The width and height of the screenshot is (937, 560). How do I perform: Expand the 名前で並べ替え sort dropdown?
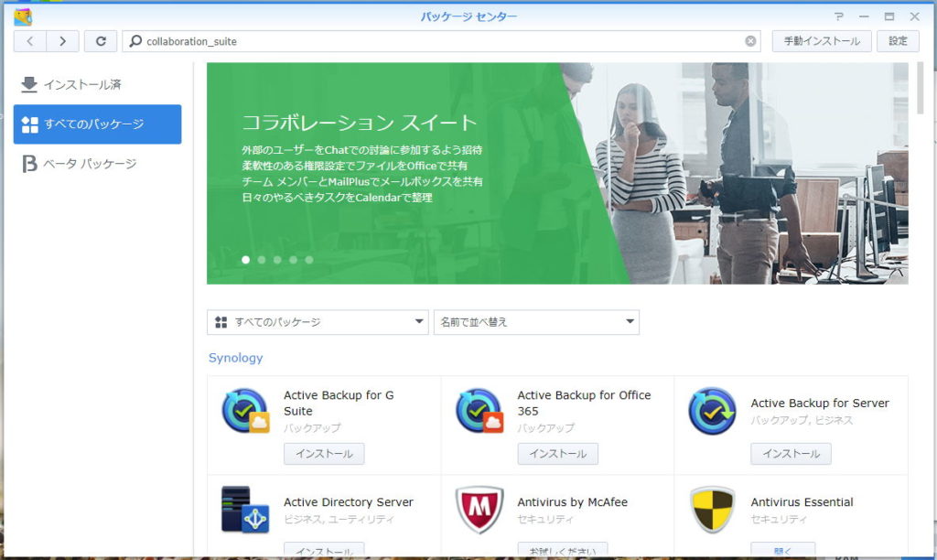coord(536,322)
